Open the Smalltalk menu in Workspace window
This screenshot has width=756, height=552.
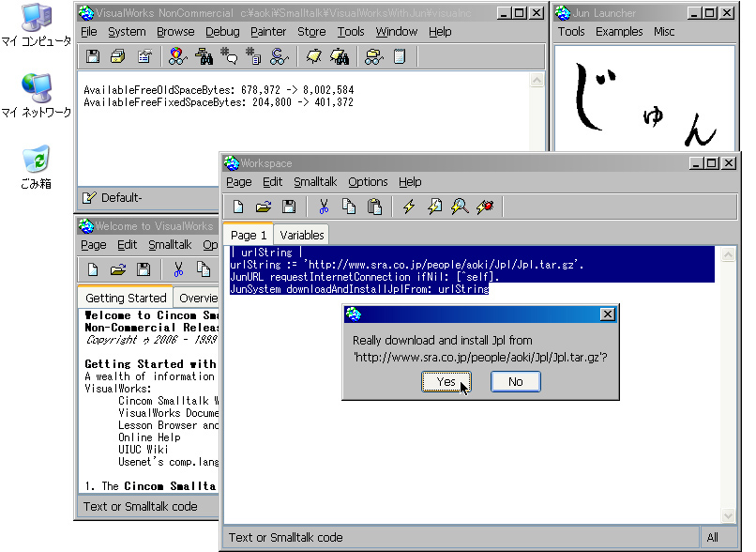click(x=315, y=182)
